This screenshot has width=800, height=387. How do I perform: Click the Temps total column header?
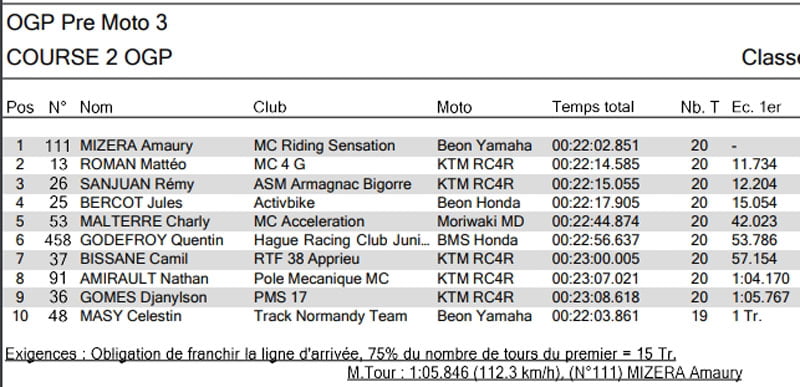(592, 107)
